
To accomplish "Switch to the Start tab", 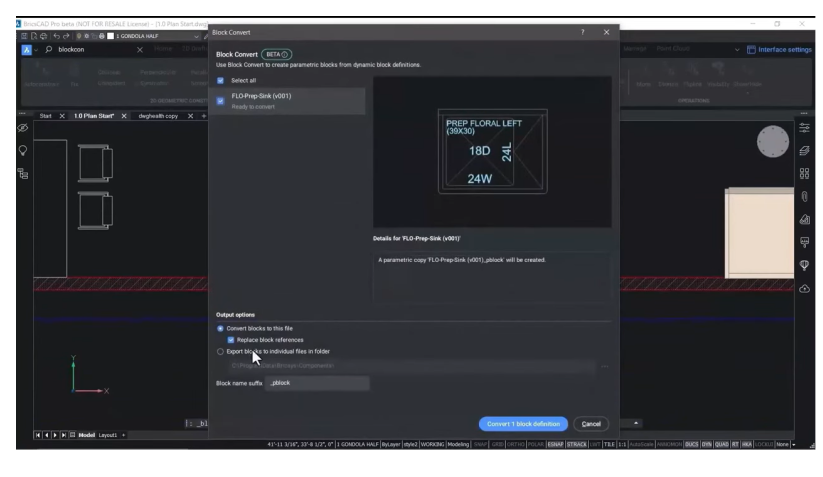I will [46, 116].
